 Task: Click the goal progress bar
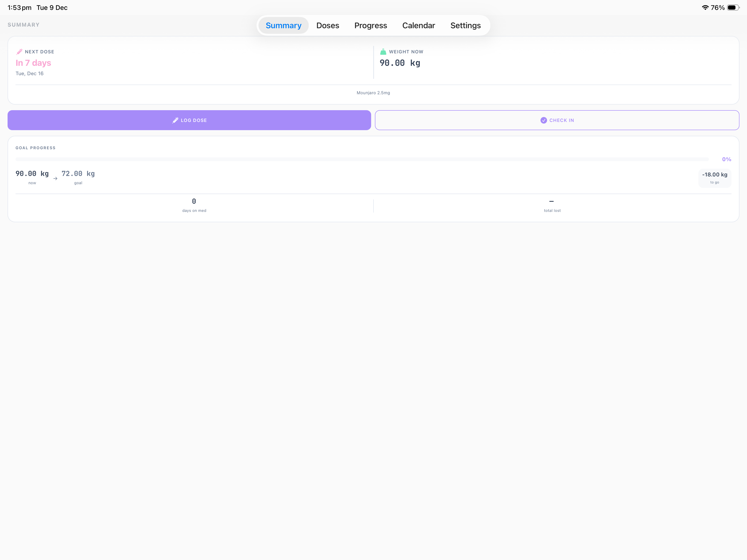click(362, 159)
